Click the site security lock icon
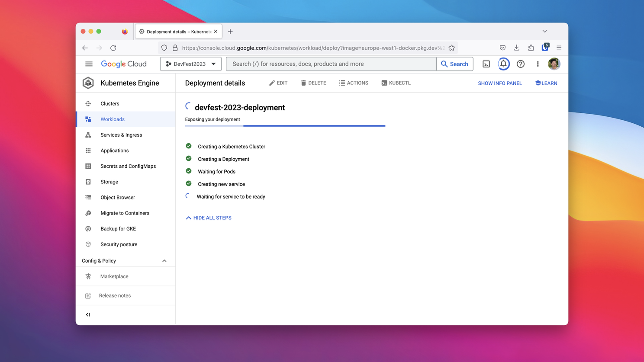644x362 pixels. tap(175, 48)
